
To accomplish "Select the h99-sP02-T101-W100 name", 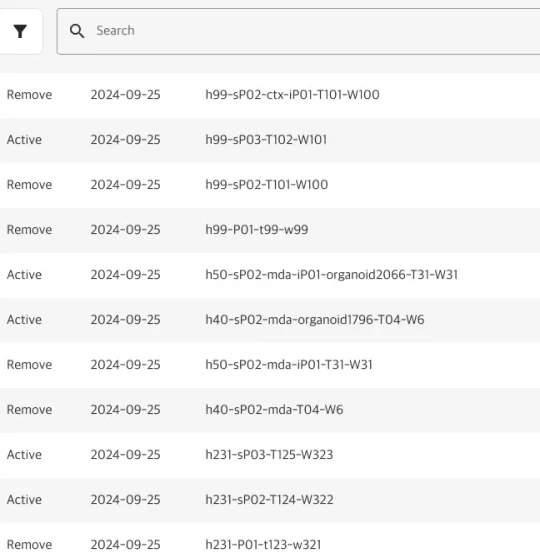I will click(266, 185).
